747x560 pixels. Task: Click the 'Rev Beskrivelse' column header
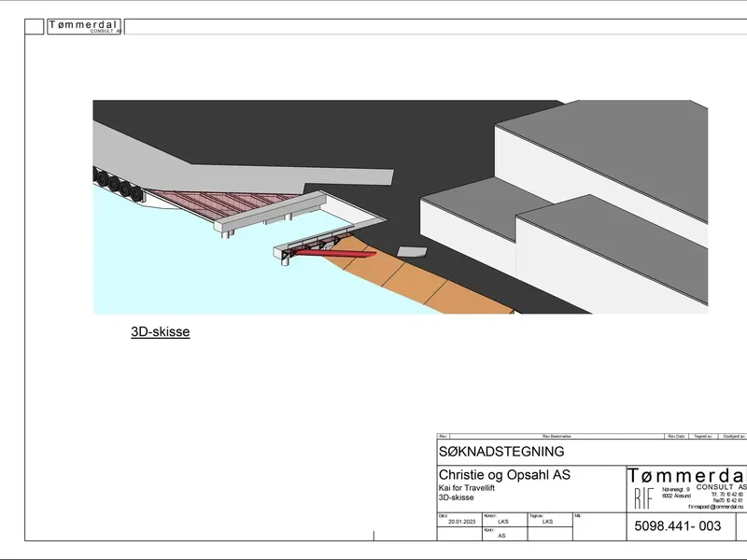557,436
